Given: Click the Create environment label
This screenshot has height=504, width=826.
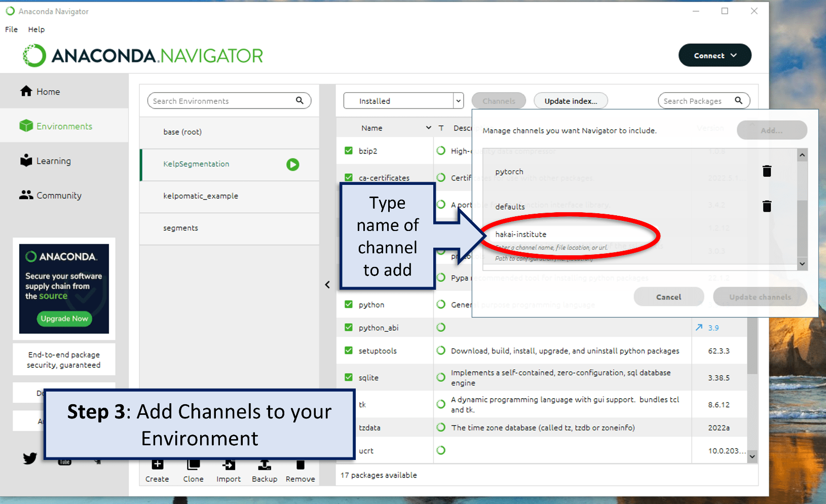Looking at the screenshot, I should (x=157, y=479).
